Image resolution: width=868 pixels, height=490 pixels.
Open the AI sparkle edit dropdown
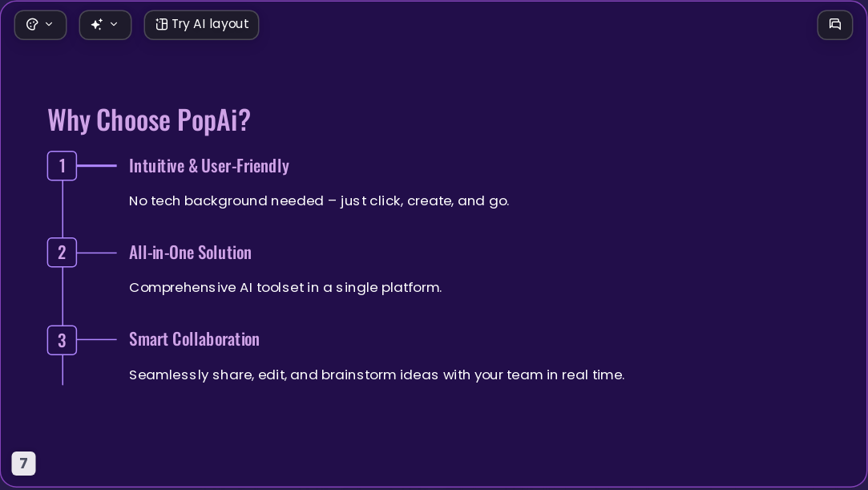pyautogui.click(x=105, y=25)
